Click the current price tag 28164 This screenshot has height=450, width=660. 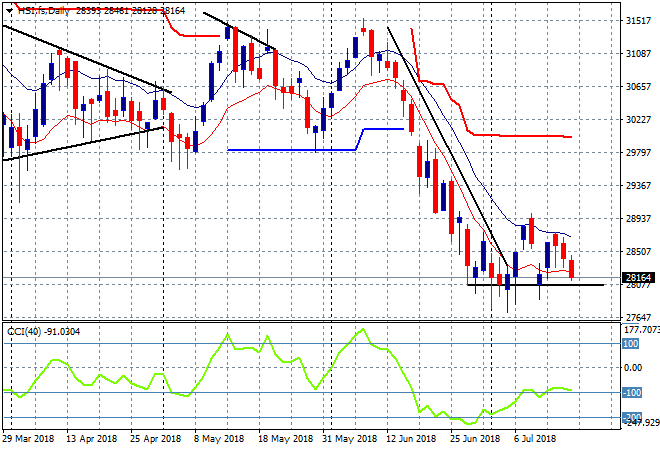[638, 278]
